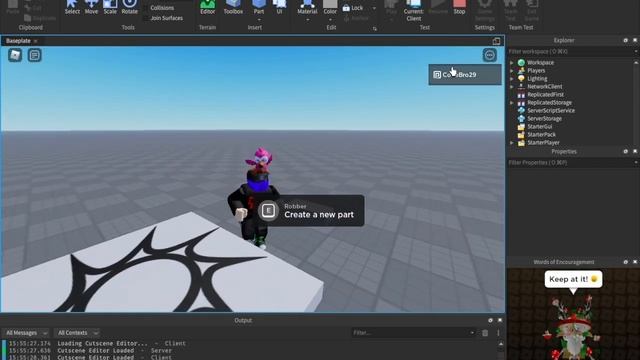This screenshot has height=360, width=640.
Task: Pop out the Output panel
Action: coord(490,320)
